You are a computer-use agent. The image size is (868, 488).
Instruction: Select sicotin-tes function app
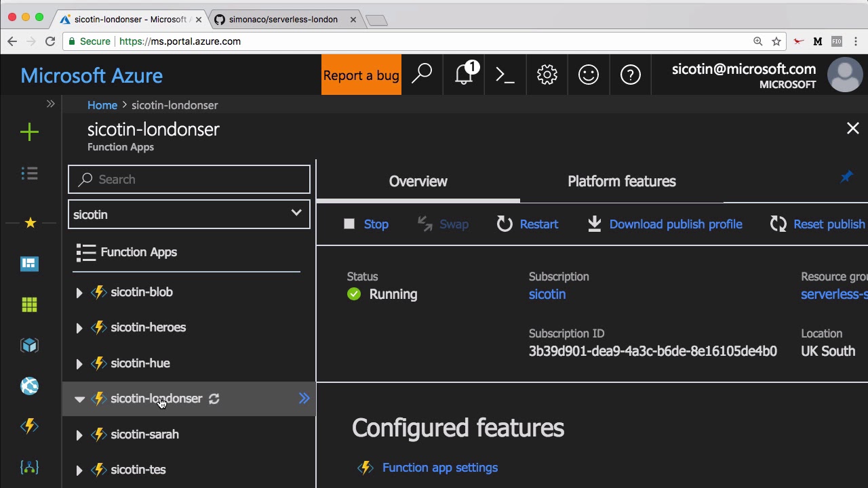click(x=138, y=470)
